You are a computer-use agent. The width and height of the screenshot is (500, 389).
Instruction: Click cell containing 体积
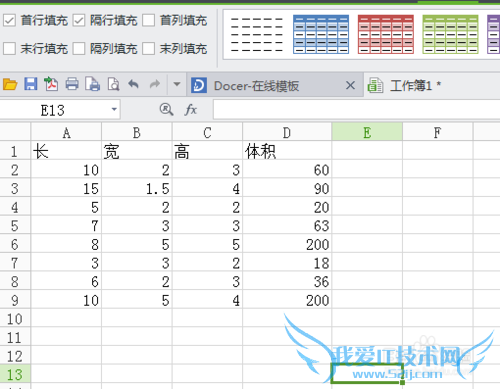287,151
